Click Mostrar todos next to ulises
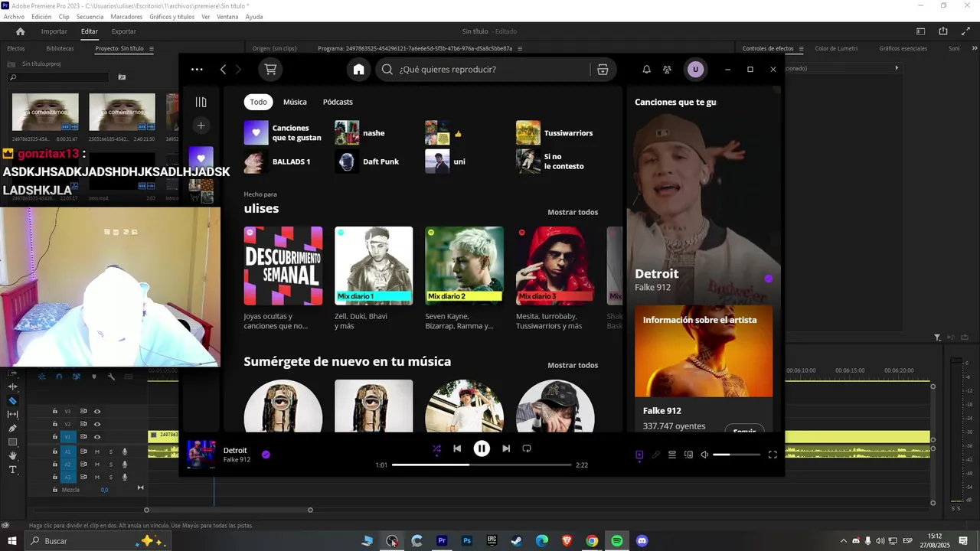The image size is (980, 551). [x=573, y=212]
